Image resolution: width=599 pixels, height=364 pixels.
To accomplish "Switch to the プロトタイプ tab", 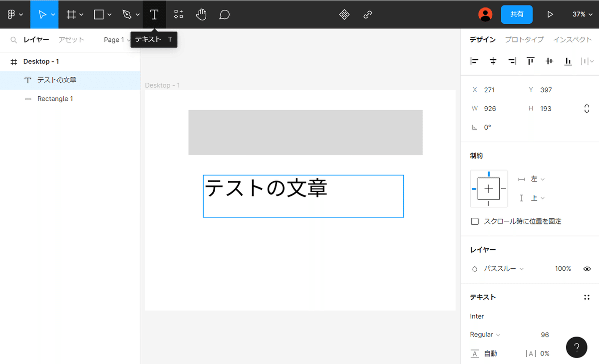I will click(524, 40).
